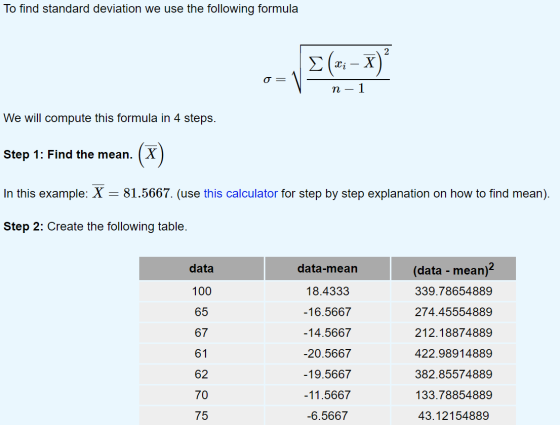Click data cell showing 67
The width and height of the screenshot is (560, 425).
(201, 332)
